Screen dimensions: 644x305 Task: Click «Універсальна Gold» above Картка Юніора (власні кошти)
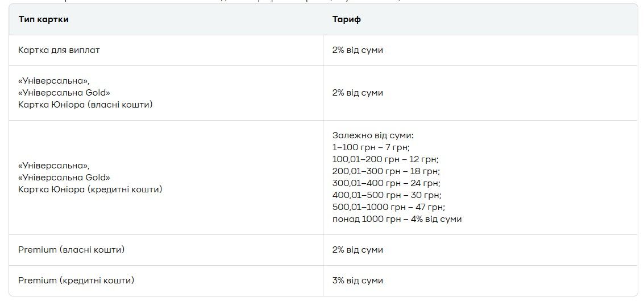[64, 93]
